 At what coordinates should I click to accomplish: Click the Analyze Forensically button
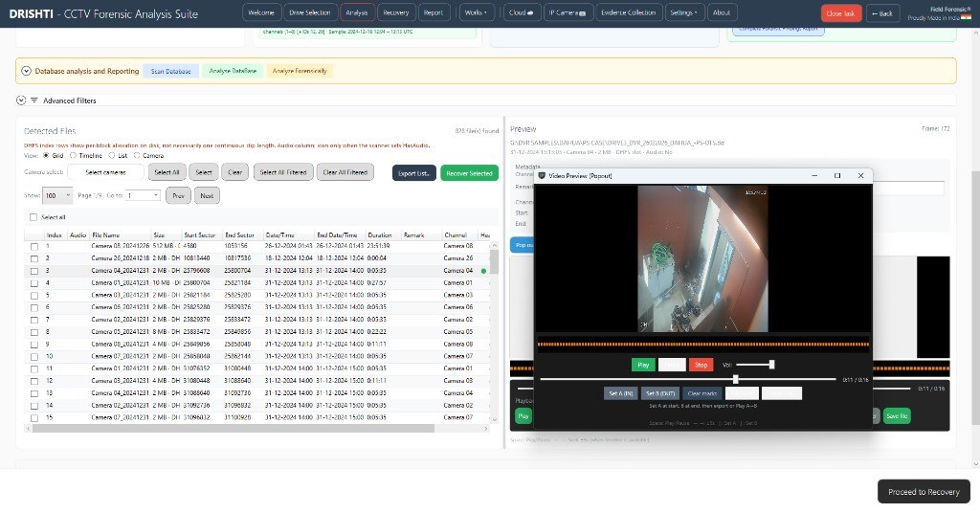300,71
